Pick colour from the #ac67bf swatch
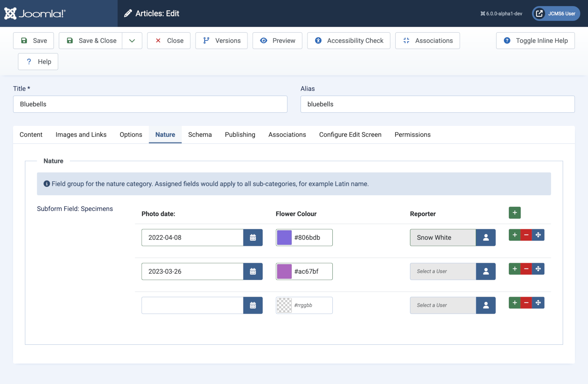The height and width of the screenshot is (384, 588). pos(284,271)
